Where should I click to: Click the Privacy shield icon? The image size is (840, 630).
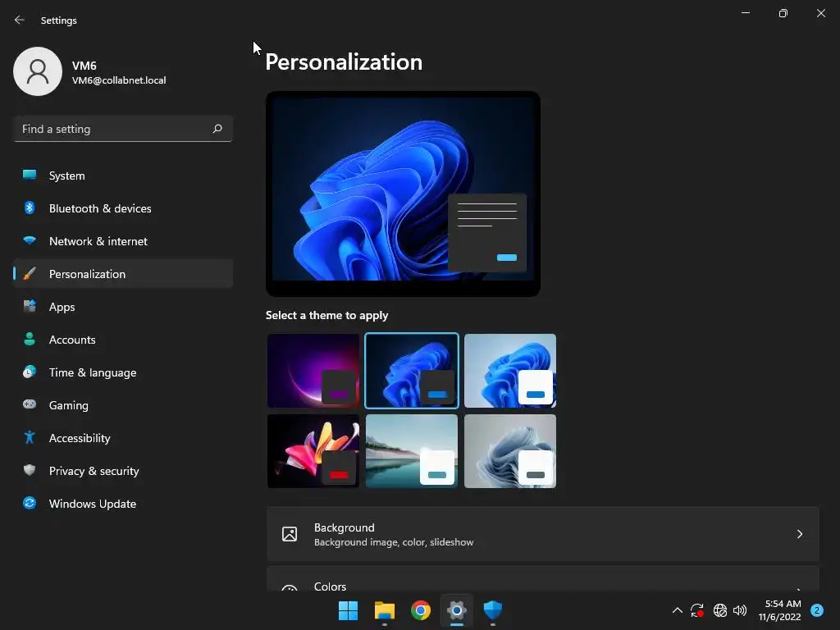point(30,470)
